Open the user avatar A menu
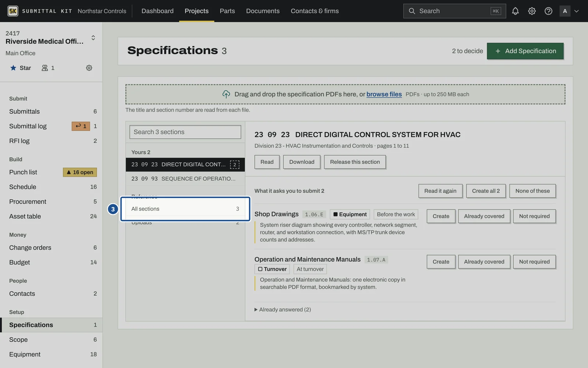This screenshot has width=588, height=368. tap(569, 11)
